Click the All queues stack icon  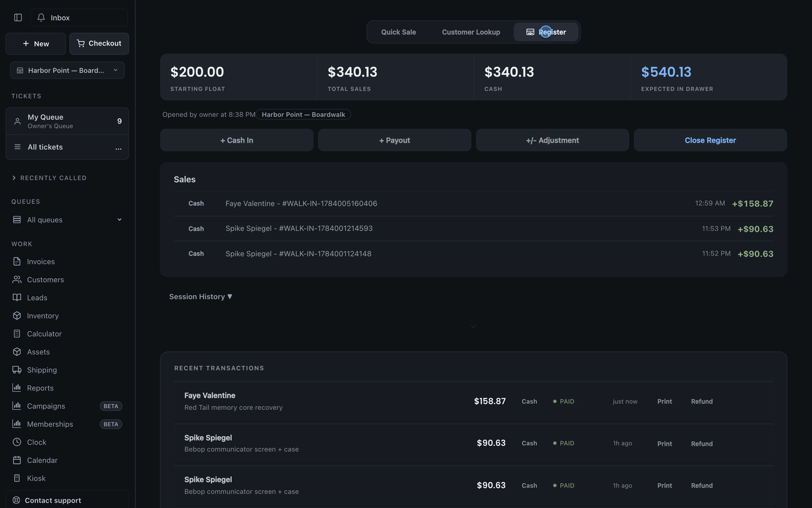pyautogui.click(x=17, y=220)
